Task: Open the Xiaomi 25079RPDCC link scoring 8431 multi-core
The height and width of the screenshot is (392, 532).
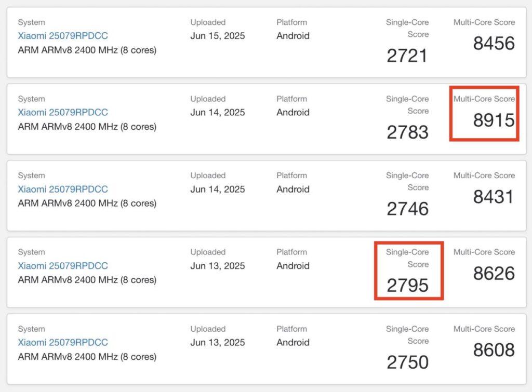Action: (x=63, y=189)
